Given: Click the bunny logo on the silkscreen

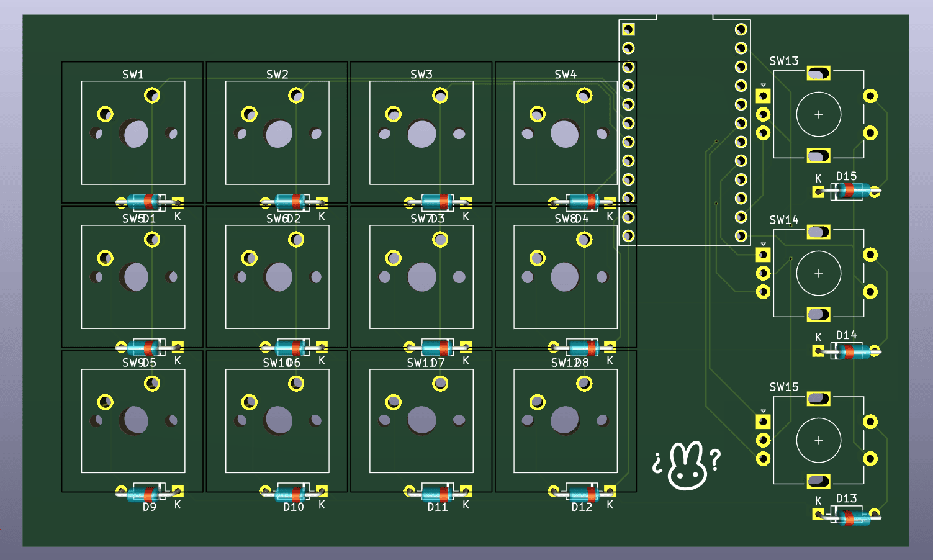Looking at the screenshot, I should click(x=687, y=467).
